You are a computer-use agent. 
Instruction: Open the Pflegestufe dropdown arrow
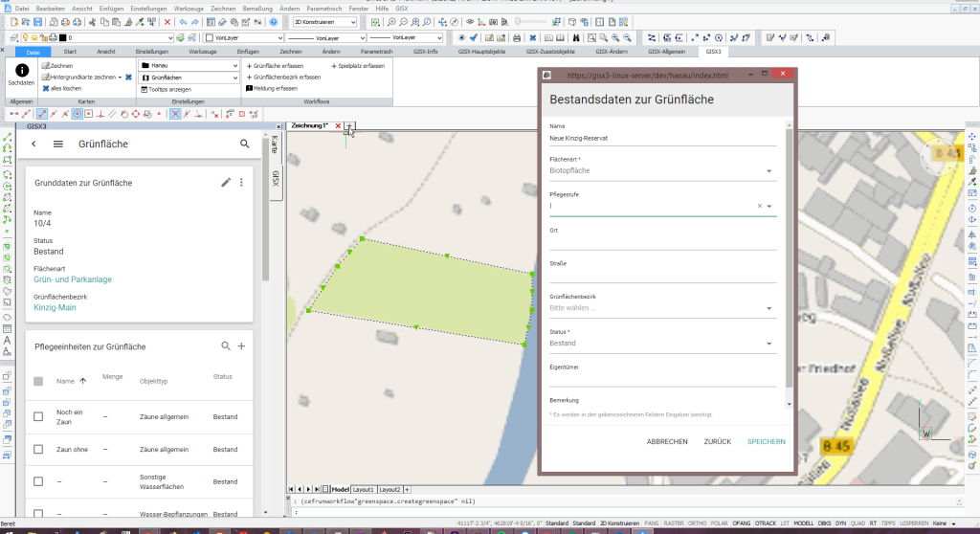(769, 206)
